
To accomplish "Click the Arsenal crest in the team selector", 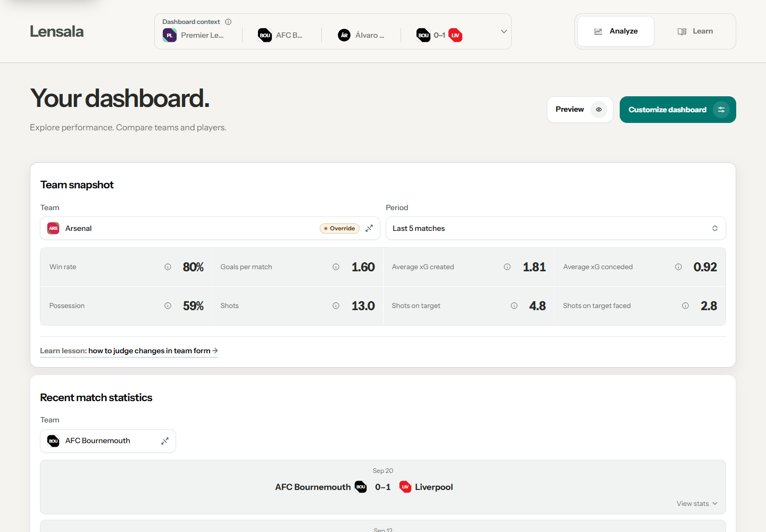I will click(x=53, y=228).
